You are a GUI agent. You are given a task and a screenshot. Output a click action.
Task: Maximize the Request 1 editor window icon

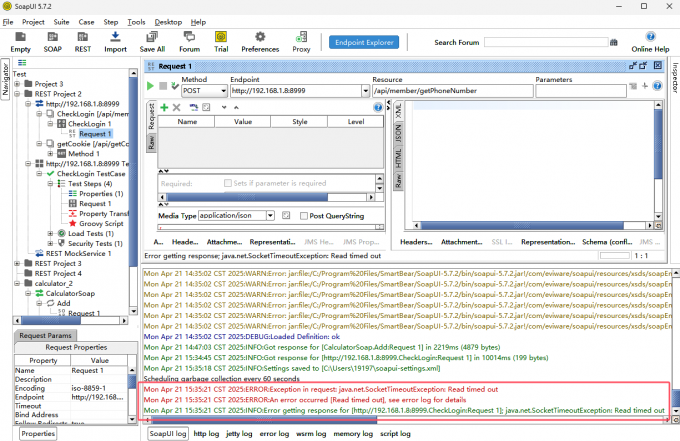(643, 65)
